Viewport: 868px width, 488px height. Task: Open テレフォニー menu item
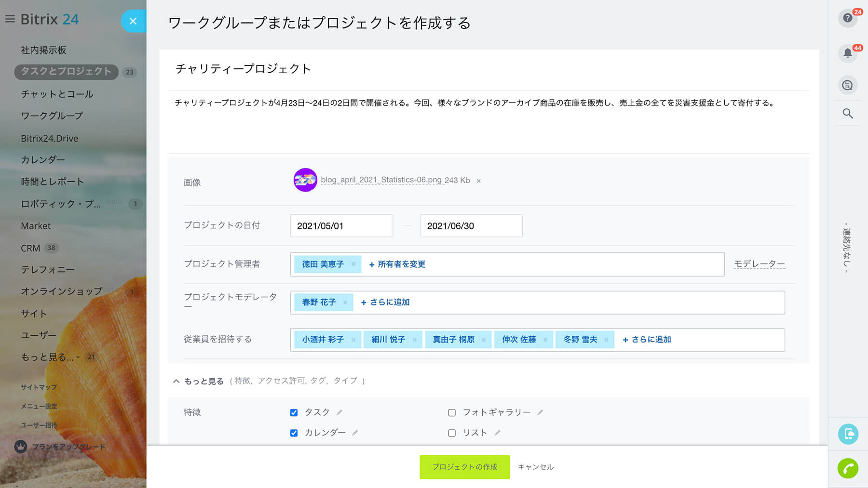coord(47,269)
